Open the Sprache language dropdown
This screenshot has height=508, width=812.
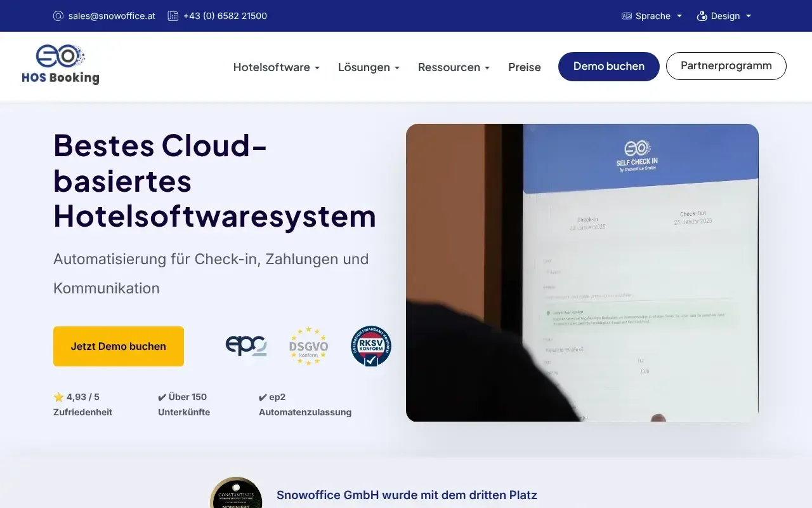[652, 16]
